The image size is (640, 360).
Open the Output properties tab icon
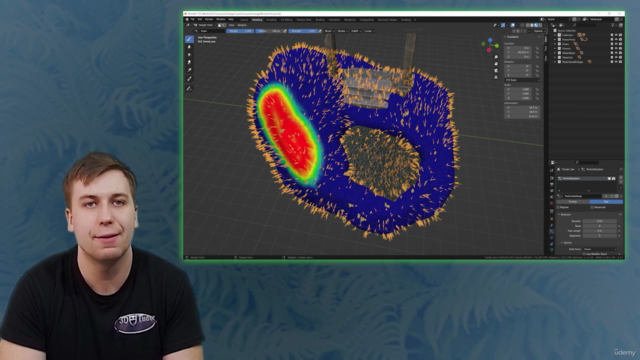[x=552, y=184]
